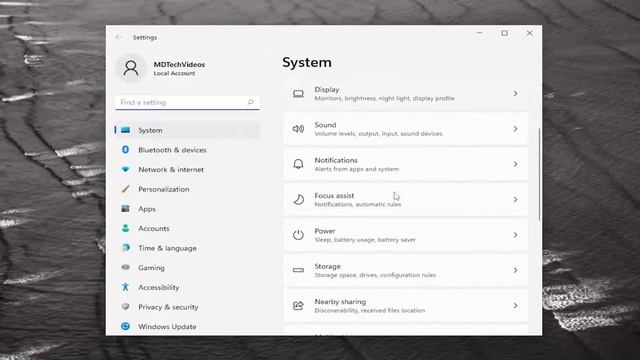Open the Power title text
Screen dimensions: 640x360
coord(325,231)
